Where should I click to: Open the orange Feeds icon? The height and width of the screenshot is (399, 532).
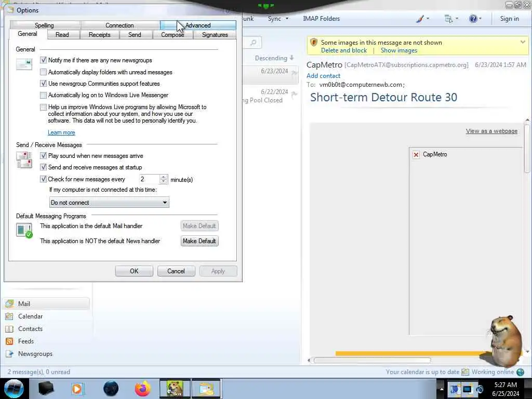click(x=9, y=341)
